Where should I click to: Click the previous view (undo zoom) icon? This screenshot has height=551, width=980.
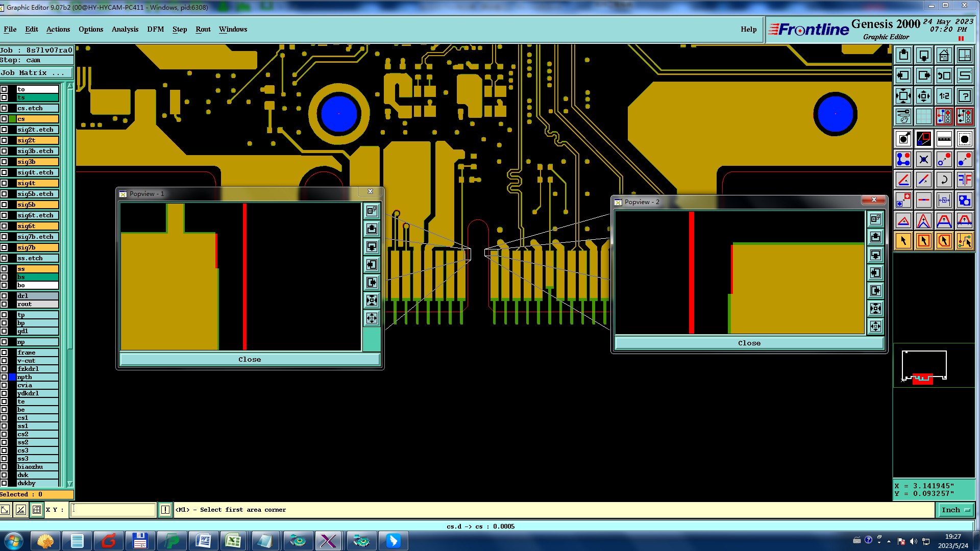pos(944,76)
